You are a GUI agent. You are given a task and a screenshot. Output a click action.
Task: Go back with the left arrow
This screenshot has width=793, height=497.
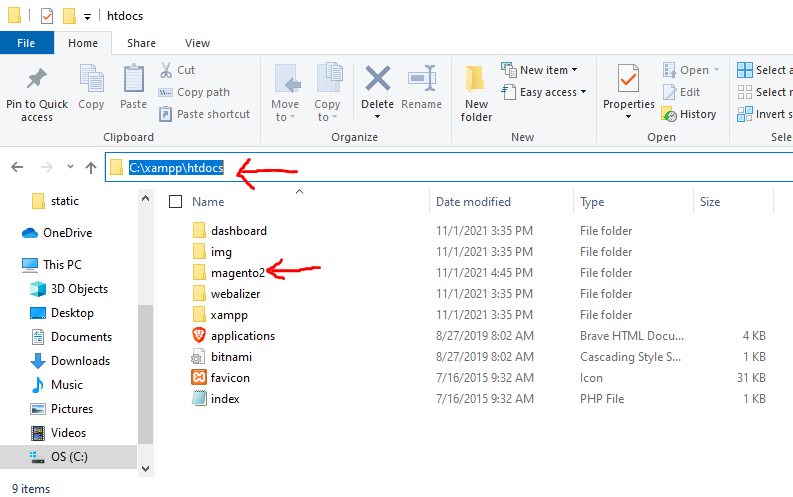[17, 167]
